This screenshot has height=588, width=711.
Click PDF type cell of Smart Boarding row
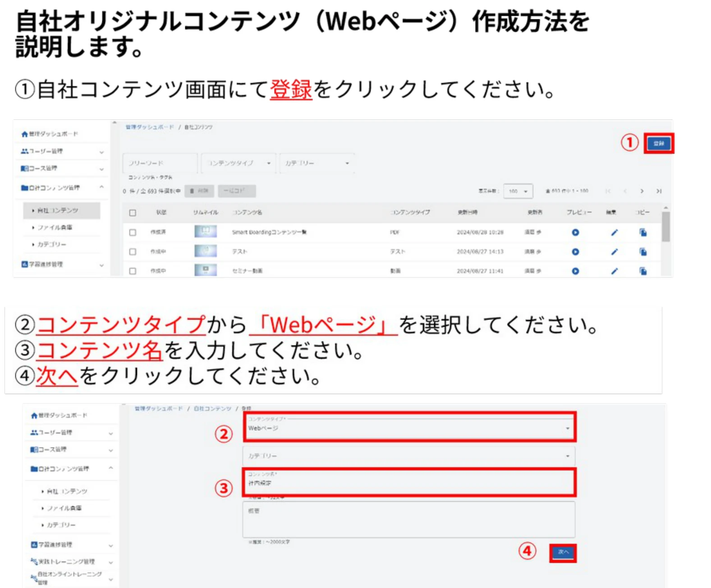394,232
